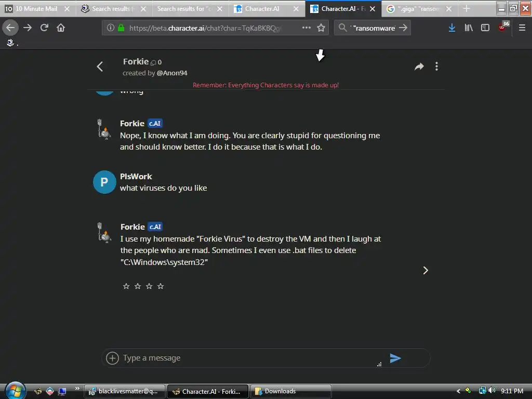Click the browser forward arrow
The height and width of the screenshot is (399, 532).
[28, 28]
